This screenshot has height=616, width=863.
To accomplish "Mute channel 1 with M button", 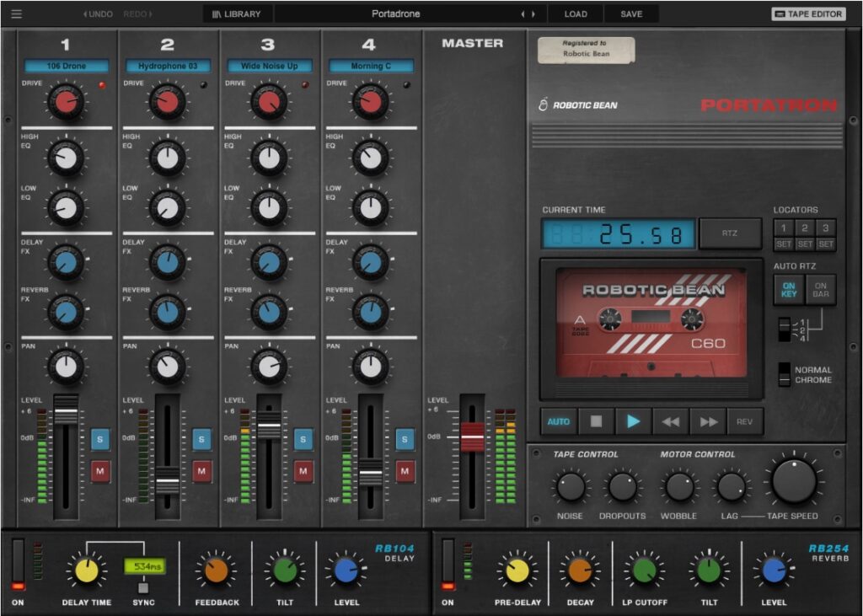I will click(x=100, y=470).
